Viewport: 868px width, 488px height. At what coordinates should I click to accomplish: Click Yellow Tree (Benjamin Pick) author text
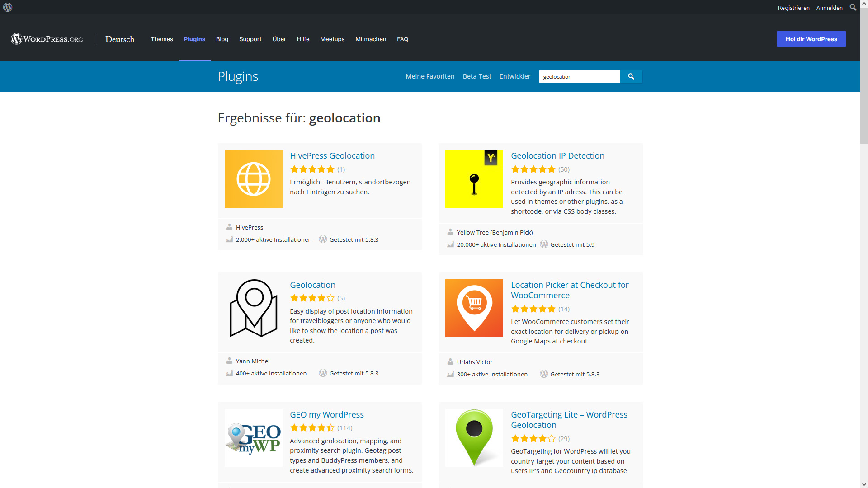495,232
